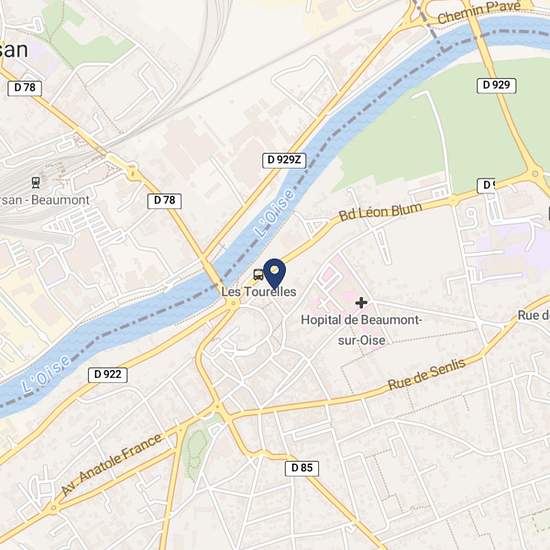Select the D 78 shield near top left
Viewport: 550px width, 550px height.
tap(25, 88)
